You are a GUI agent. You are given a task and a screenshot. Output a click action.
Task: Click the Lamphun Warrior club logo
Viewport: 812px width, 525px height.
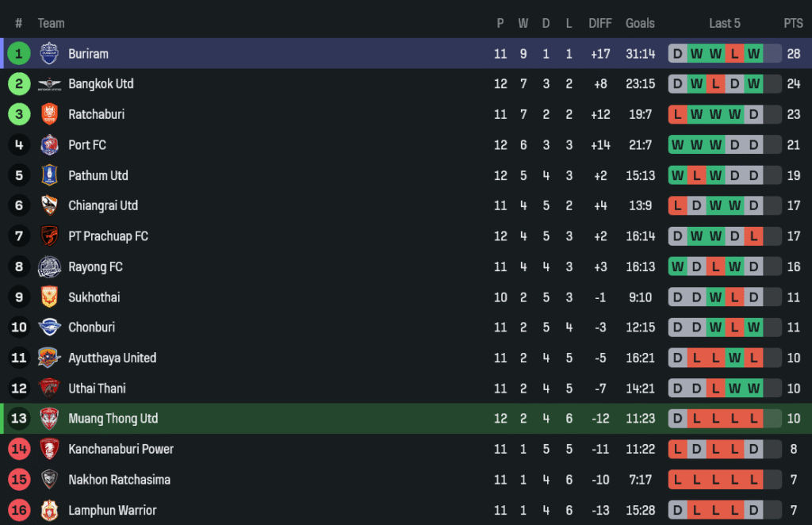(x=49, y=510)
